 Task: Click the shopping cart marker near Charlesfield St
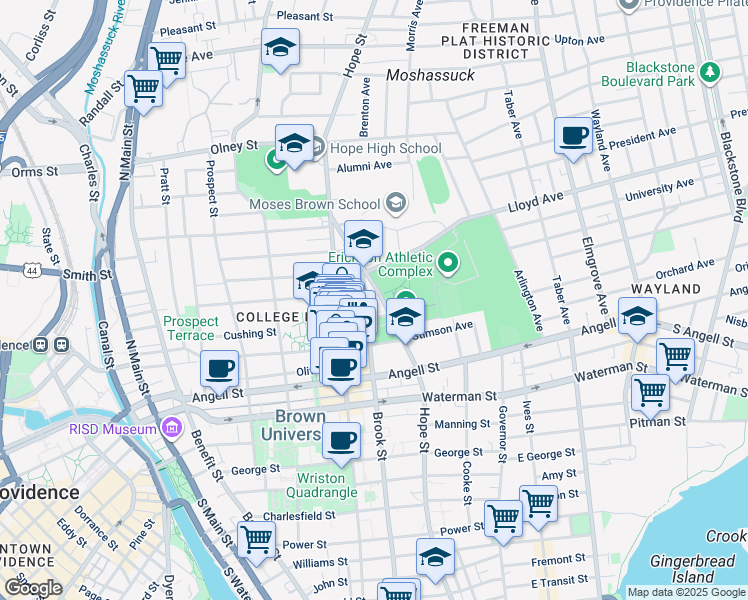click(257, 539)
